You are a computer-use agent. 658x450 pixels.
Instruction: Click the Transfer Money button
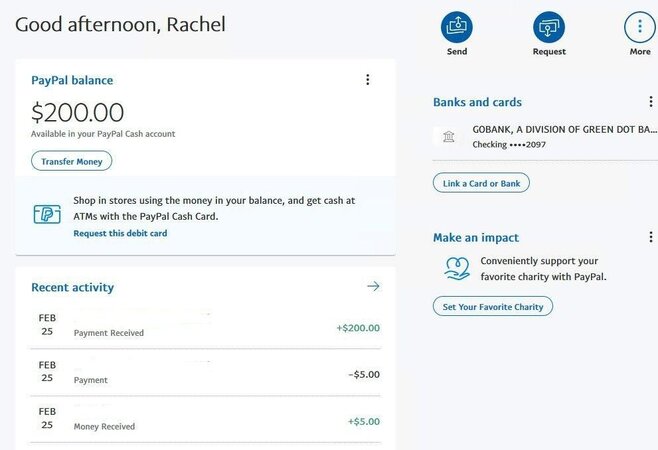71,161
